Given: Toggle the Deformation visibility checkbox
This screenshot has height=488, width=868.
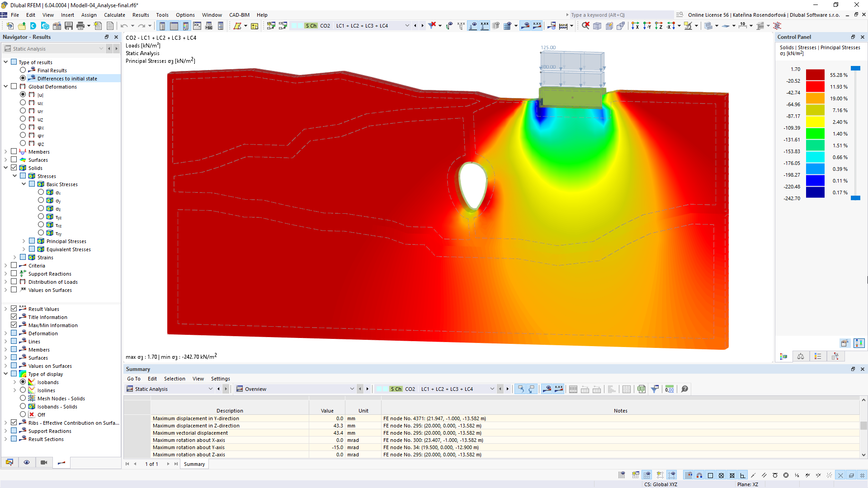Looking at the screenshot, I should [x=14, y=333].
